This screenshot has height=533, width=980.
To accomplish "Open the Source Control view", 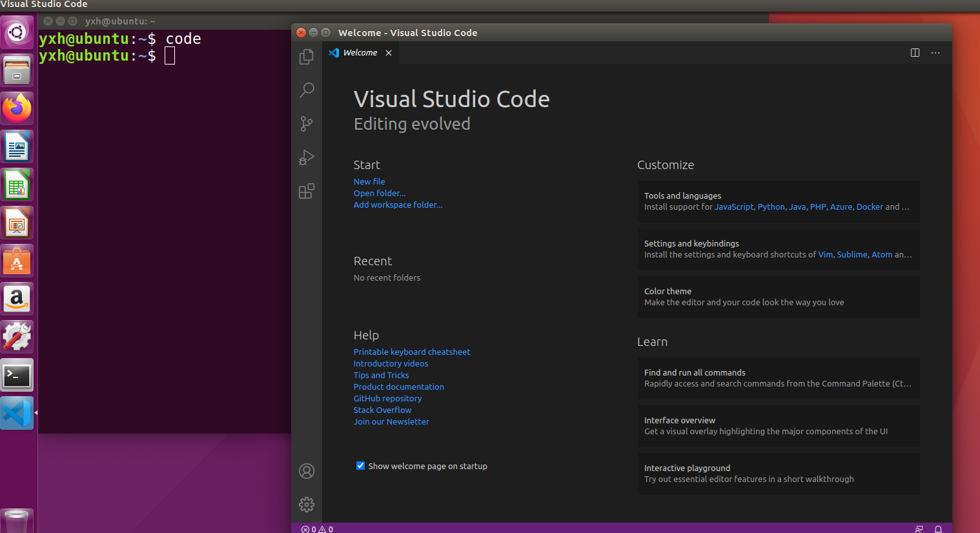I will point(307,123).
